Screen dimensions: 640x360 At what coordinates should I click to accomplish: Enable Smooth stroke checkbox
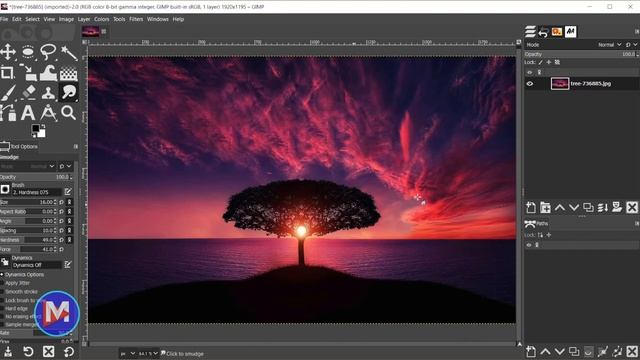click(x=2, y=291)
